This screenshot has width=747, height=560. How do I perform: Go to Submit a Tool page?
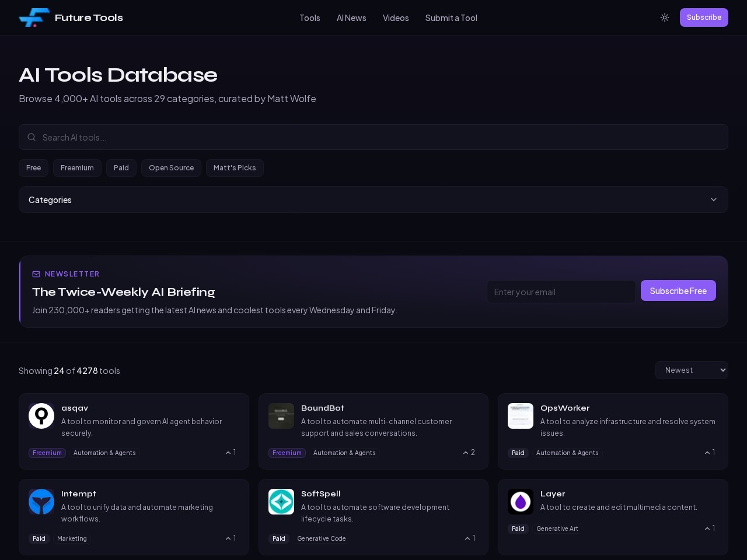[x=451, y=18]
